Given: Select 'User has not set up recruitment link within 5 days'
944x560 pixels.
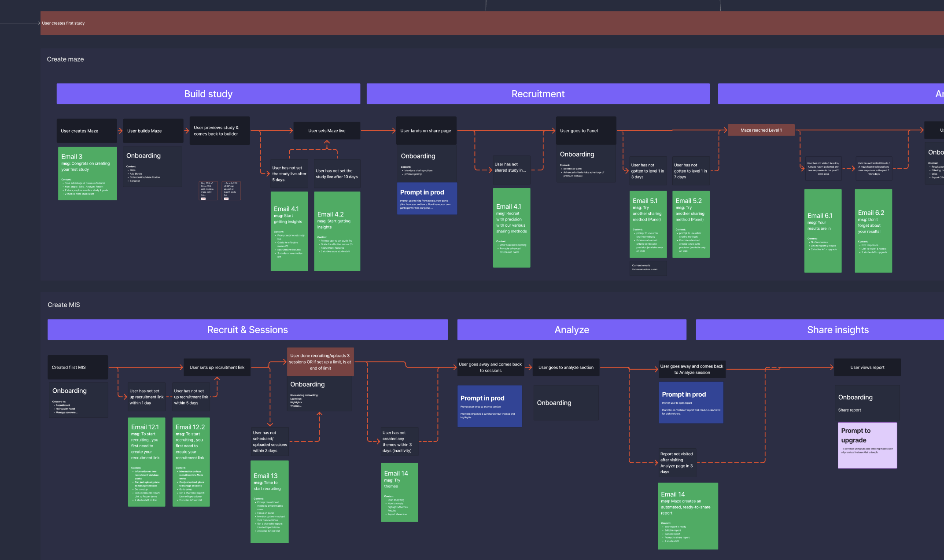Looking at the screenshot, I should 191,397.
